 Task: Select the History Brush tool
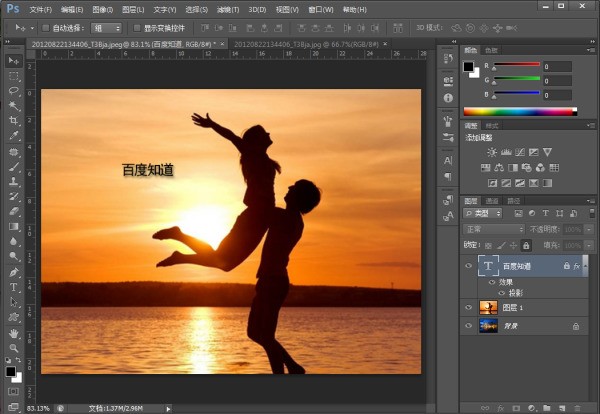tap(14, 196)
